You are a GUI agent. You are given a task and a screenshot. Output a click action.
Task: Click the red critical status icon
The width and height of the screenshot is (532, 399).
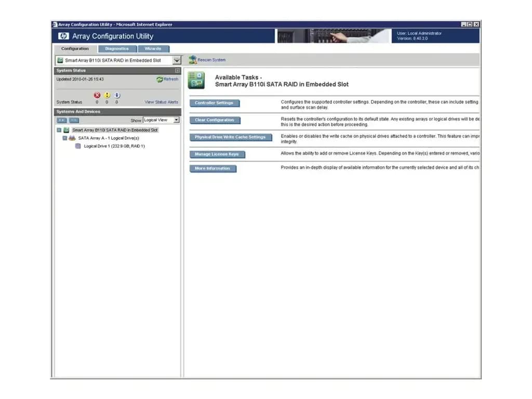click(x=97, y=96)
